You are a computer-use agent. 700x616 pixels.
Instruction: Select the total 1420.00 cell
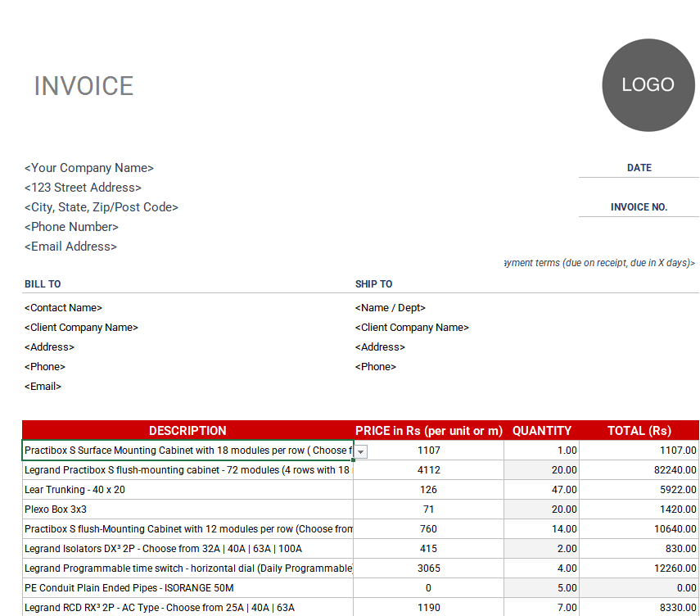[x=639, y=510]
